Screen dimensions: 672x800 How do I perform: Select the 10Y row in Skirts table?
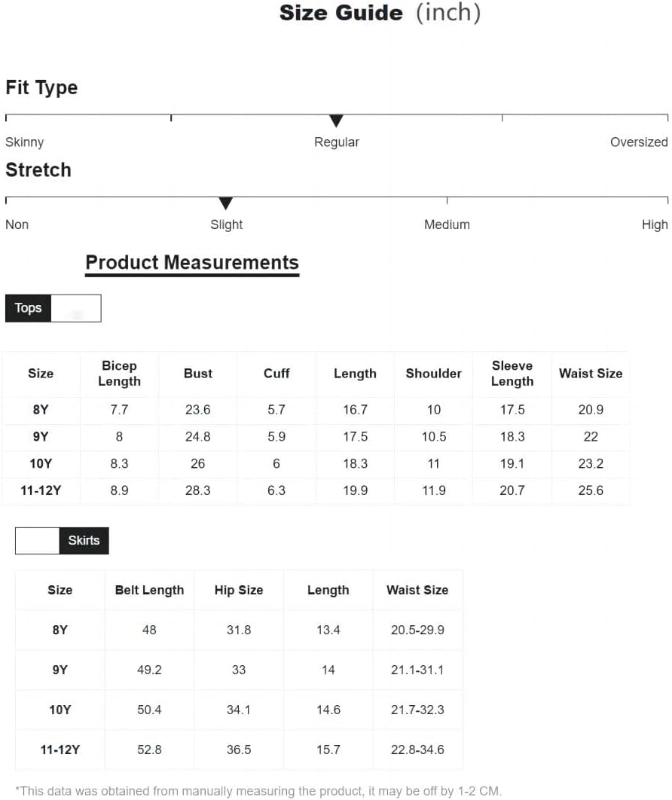click(x=239, y=710)
